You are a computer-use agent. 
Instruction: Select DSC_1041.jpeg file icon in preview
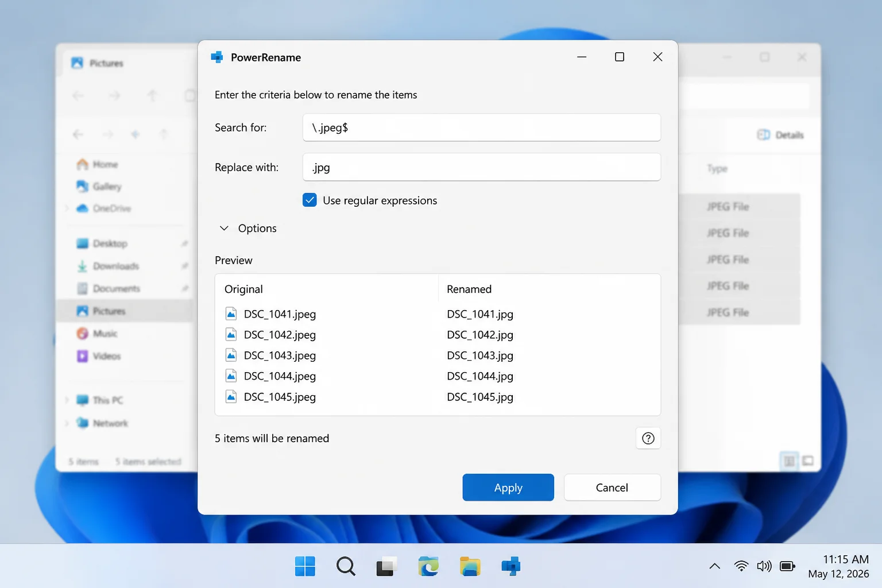pos(231,314)
